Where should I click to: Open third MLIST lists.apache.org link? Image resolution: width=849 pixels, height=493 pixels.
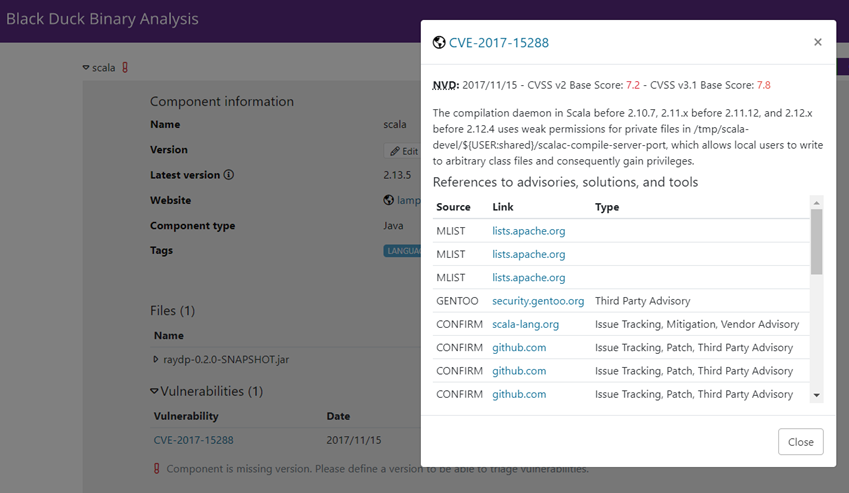click(528, 278)
